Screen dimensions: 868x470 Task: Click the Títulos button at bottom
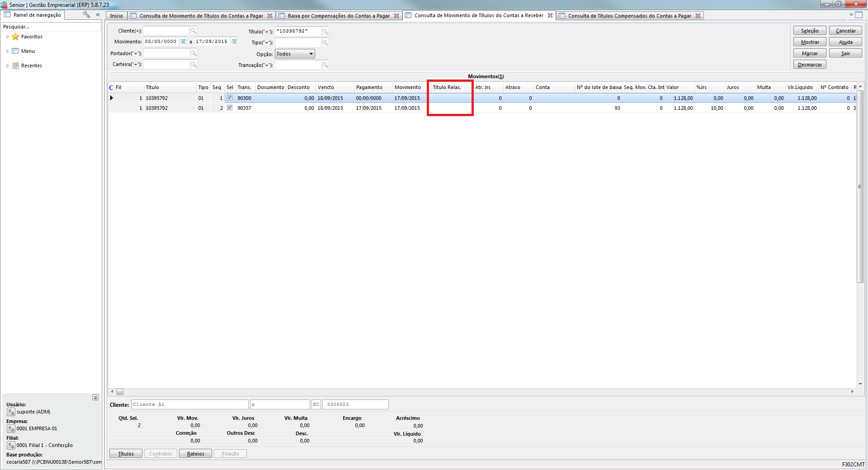126,454
